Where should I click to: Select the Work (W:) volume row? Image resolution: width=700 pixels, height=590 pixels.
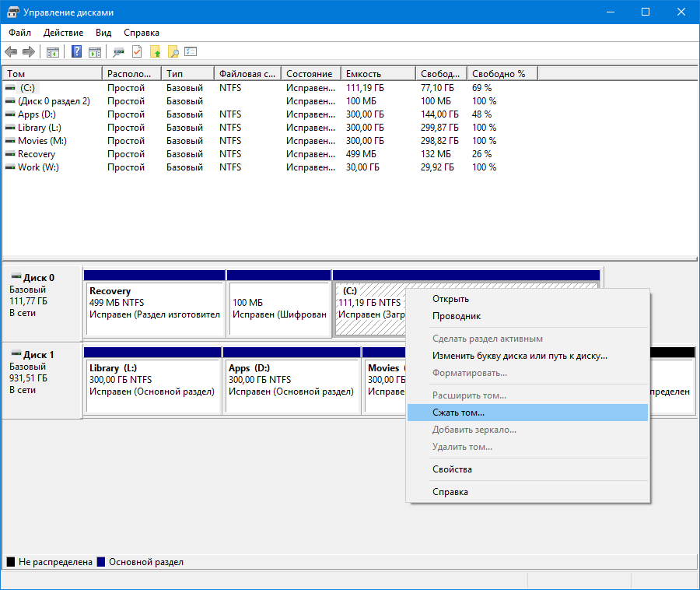tap(38, 167)
